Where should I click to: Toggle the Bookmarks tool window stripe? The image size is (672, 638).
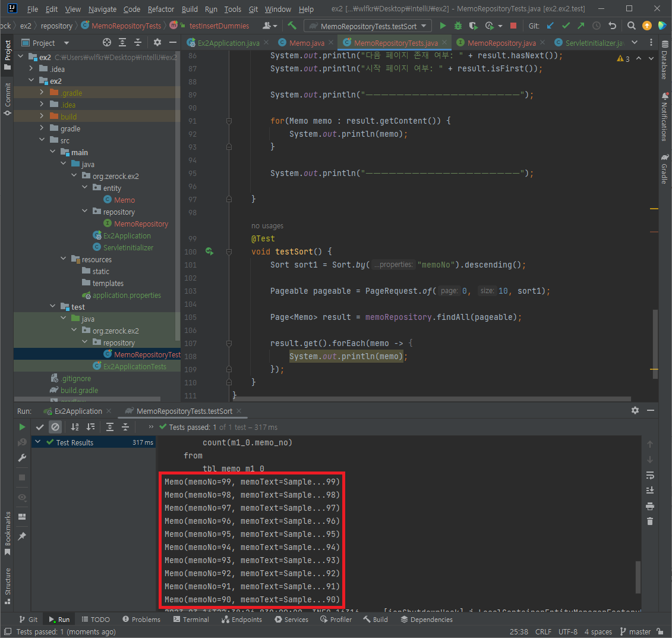tap(7, 533)
